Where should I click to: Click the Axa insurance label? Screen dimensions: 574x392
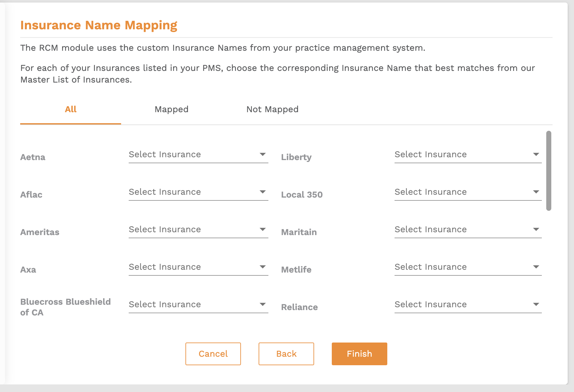point(28,270)
